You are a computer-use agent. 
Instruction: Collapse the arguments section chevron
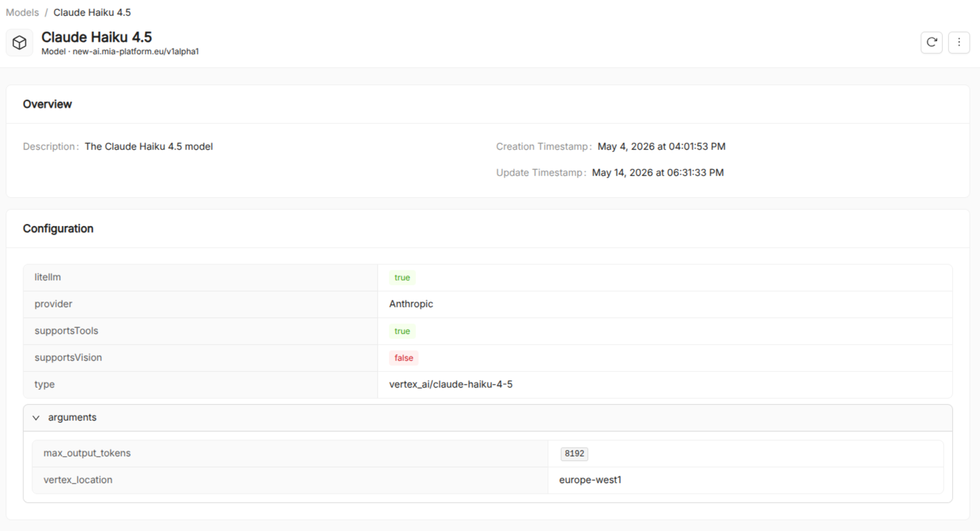pyautogui.click(x=36, y=418)
